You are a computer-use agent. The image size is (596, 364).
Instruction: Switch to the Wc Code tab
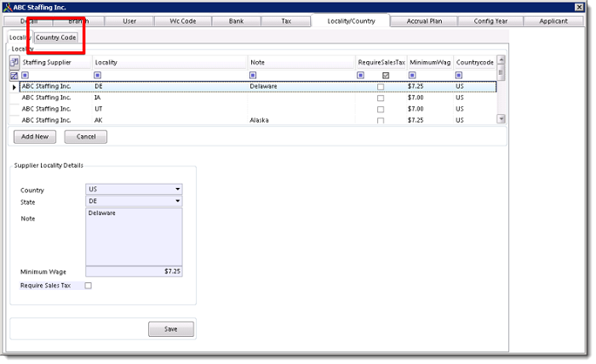183,21
